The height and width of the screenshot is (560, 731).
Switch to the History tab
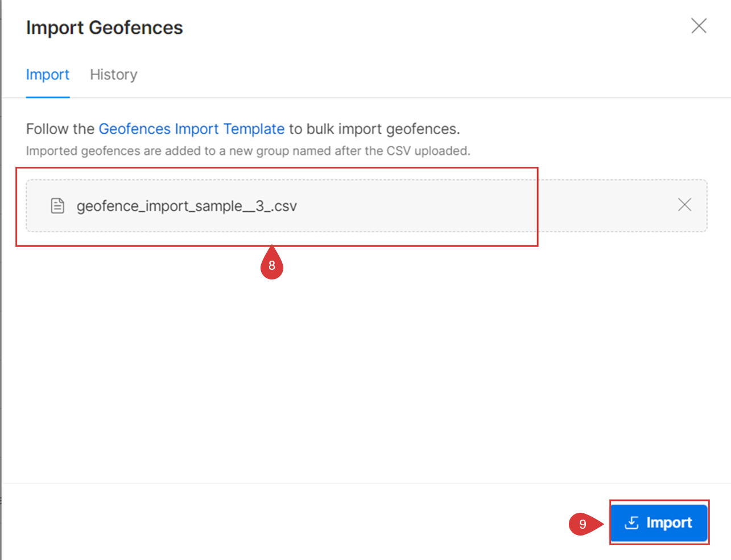coord(114,75)
